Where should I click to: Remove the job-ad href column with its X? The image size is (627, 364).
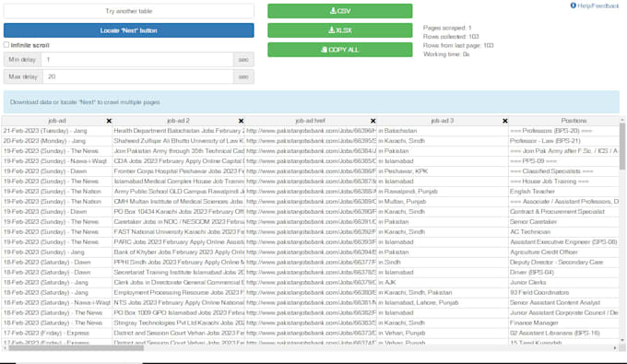pyautogui.click(x=373, y=121)
